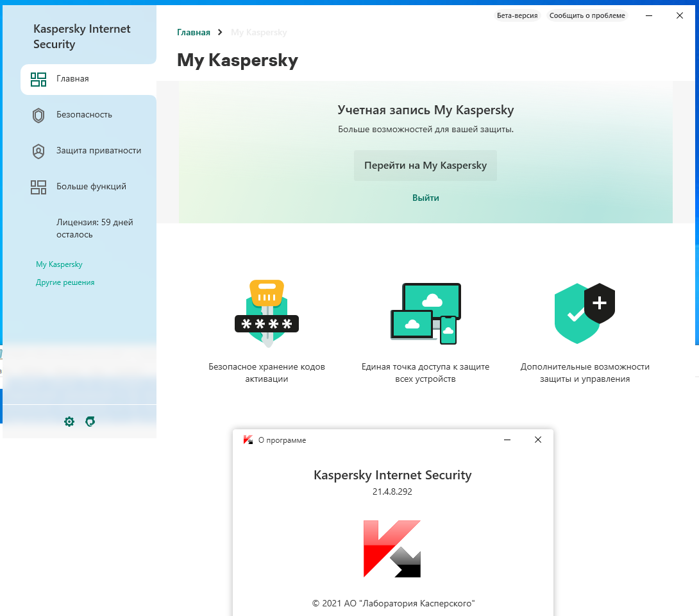
Task: Select the Безопасность shield icon
Action: (38, 116)
